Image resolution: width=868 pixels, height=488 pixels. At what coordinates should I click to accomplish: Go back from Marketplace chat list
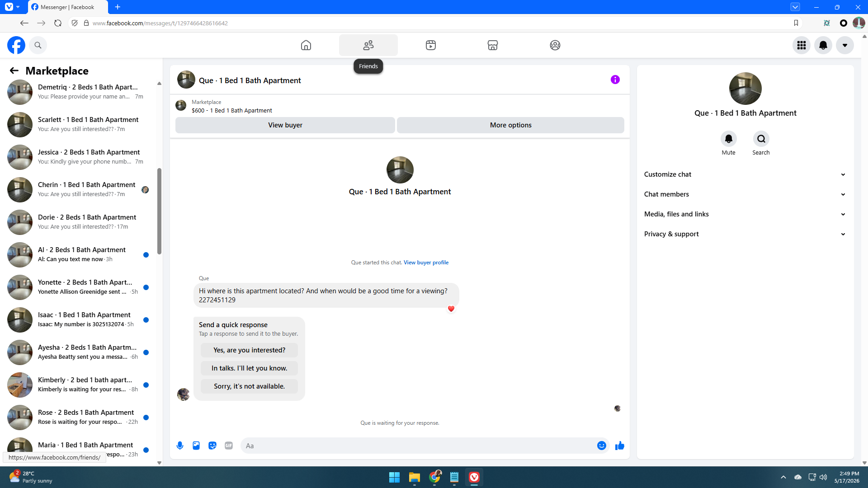[14, 70]
